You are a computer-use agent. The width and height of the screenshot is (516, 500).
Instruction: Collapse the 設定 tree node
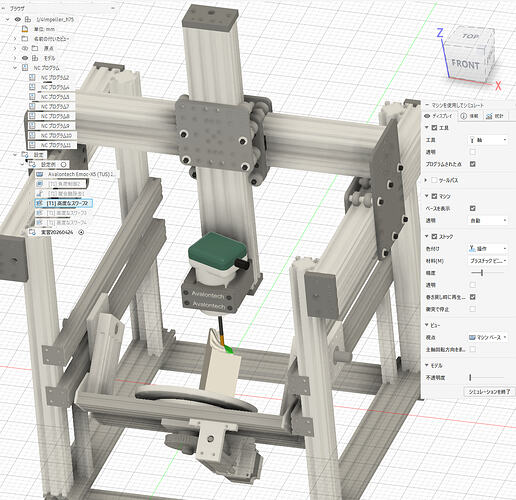[x=15, y=155]
